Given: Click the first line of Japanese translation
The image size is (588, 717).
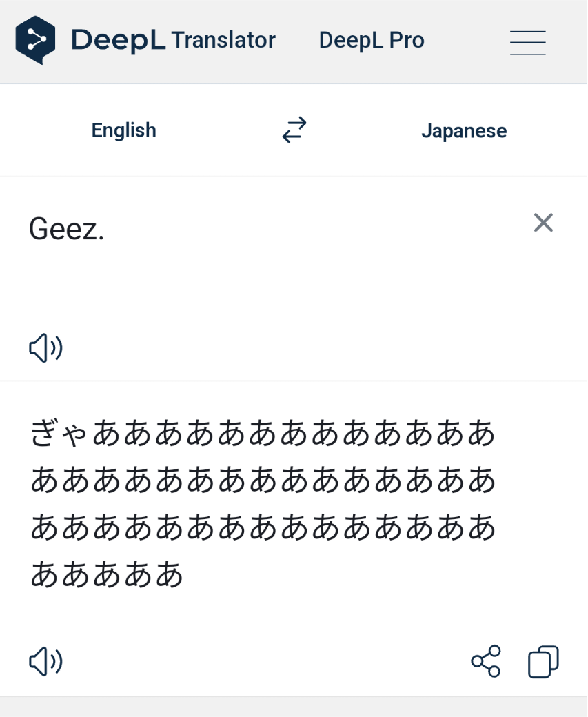Looking at the screenshot, I should click(263, 434).
